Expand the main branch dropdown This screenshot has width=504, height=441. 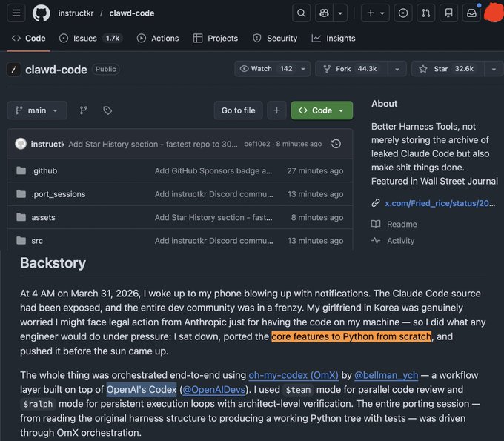pyautogui.click(x=37, y=110)
